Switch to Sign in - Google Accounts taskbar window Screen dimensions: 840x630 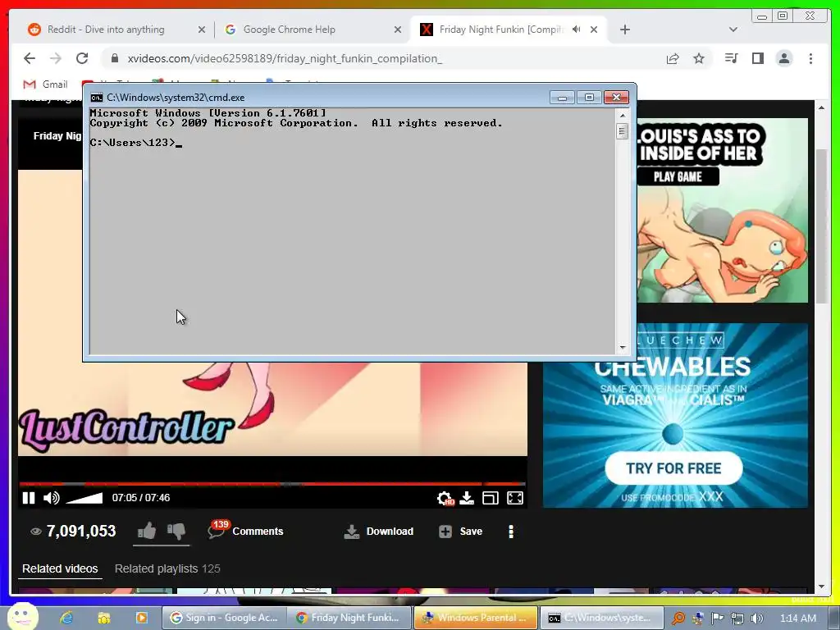pos(224,618)
